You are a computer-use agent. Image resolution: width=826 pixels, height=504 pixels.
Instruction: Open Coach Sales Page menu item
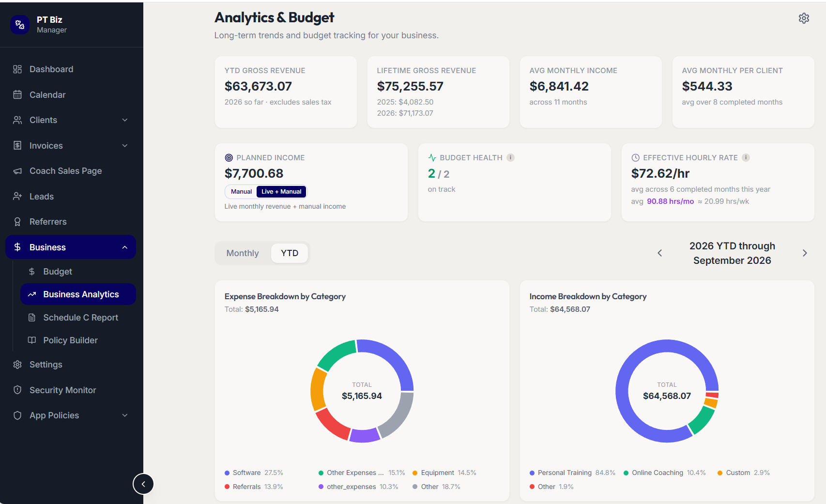coord(71,171)
